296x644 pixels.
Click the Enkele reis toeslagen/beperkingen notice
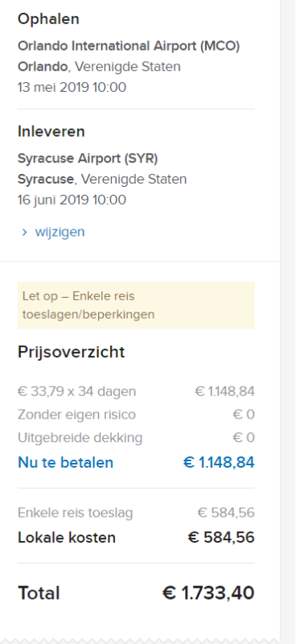click(x=136, y=305)
